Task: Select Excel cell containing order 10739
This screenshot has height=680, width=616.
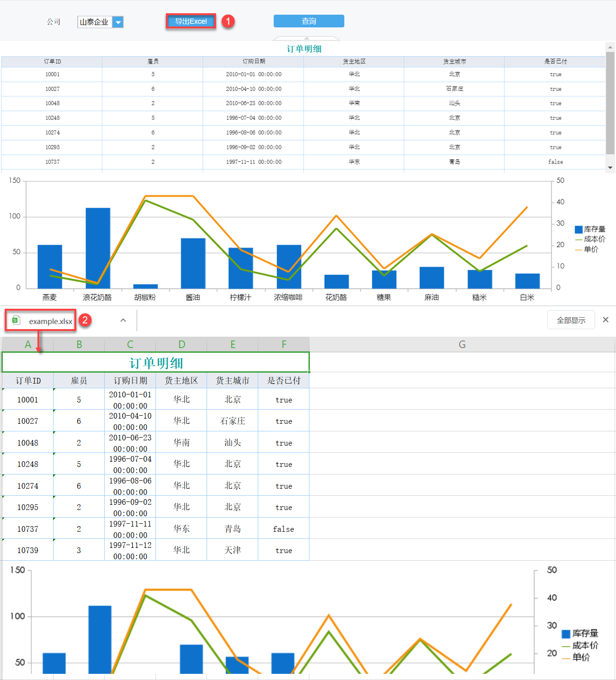Action: [x=28, y=550]
